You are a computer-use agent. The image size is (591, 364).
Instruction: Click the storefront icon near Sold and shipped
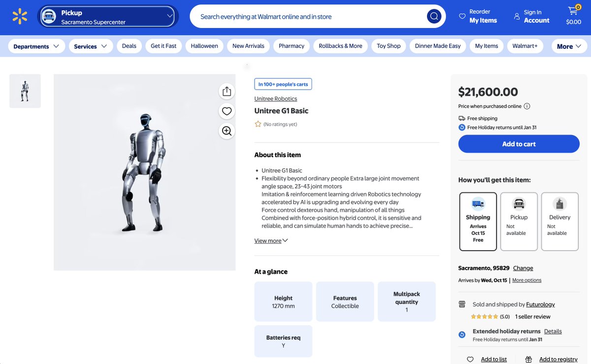click(x=462, y=304)
